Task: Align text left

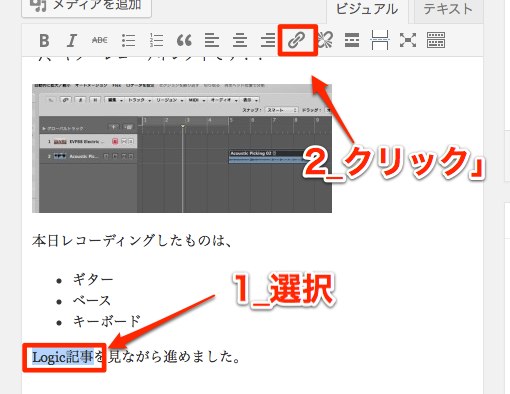Action: [212, 41]
